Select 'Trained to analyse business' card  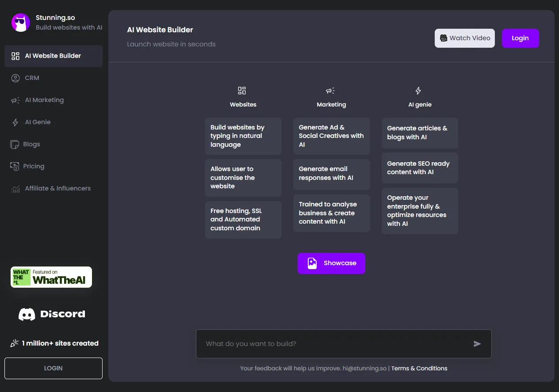point(332,213)
